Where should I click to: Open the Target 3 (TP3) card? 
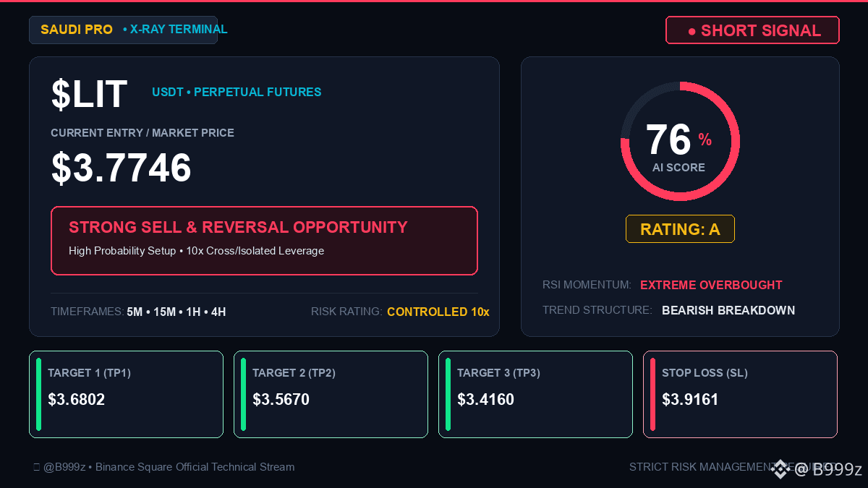(x=535, y=394)
